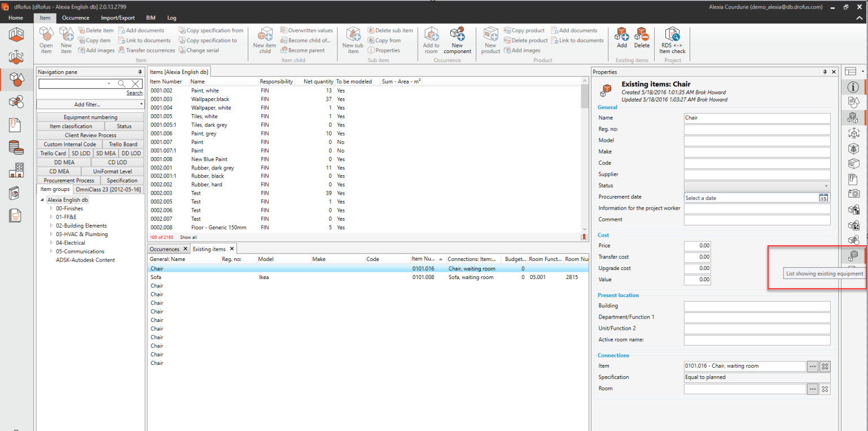Expand the 03-HVAC & Plumbing node
The image size is (868, 431).
pos(51,234)
